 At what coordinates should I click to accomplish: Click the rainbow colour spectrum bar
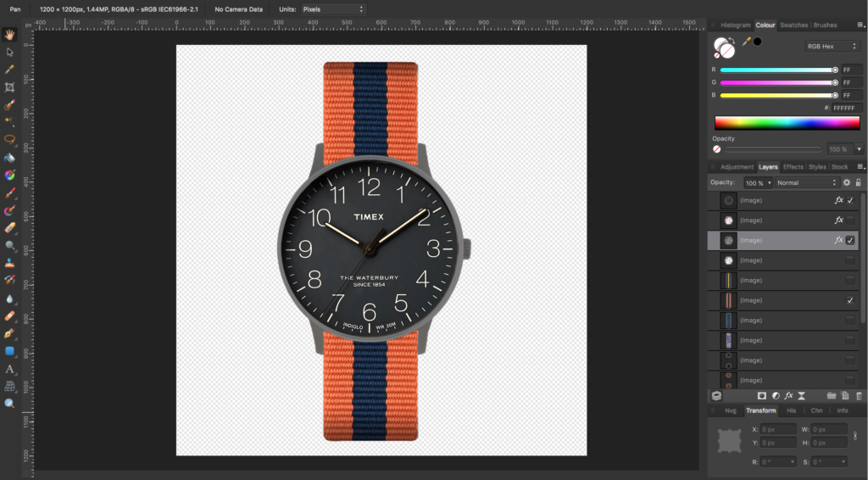(x=787, y=123)
